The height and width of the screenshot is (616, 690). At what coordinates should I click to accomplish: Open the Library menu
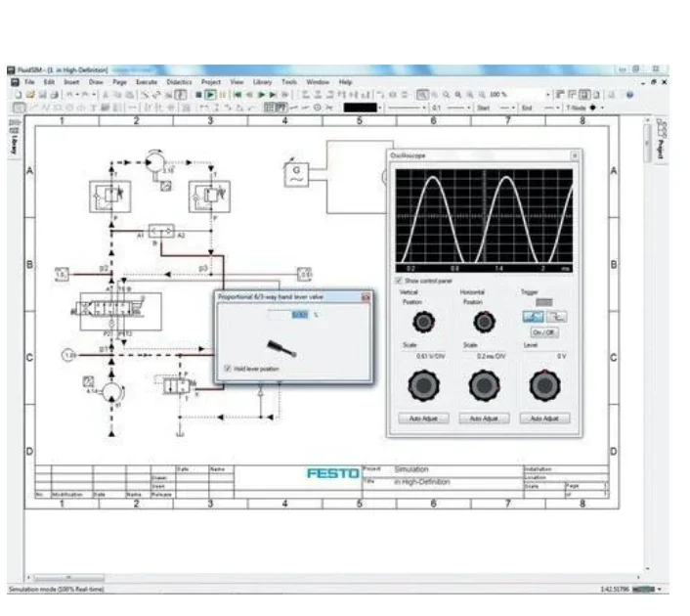(x=262, y=82)
